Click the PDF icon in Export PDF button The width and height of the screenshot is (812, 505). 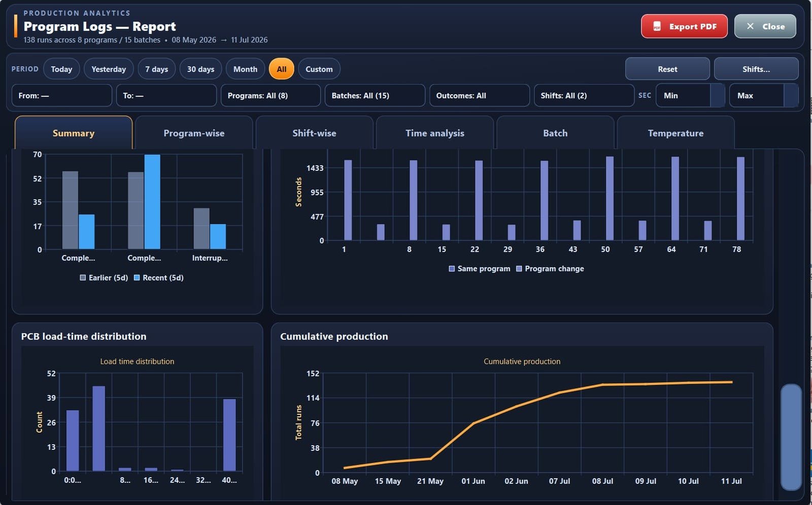click(657, 26)
